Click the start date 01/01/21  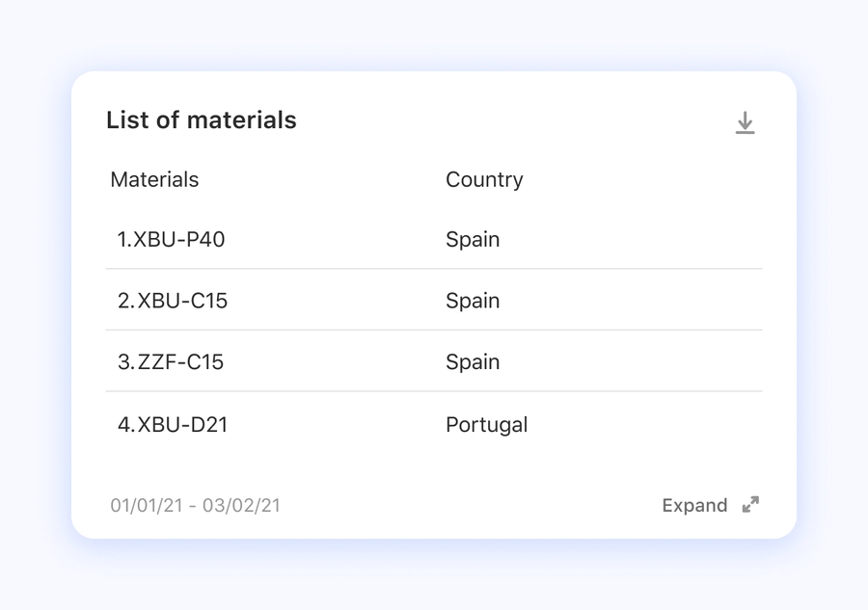pyautogui.click(x=145, y=505)
